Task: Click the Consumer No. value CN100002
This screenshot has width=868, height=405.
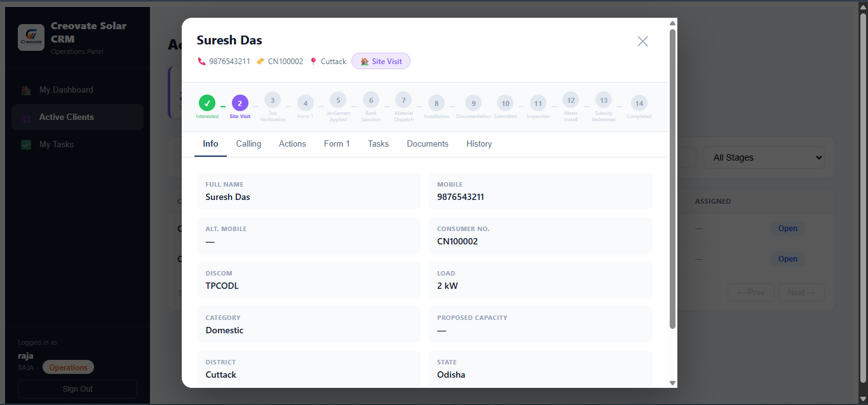Action: [458, 242]
